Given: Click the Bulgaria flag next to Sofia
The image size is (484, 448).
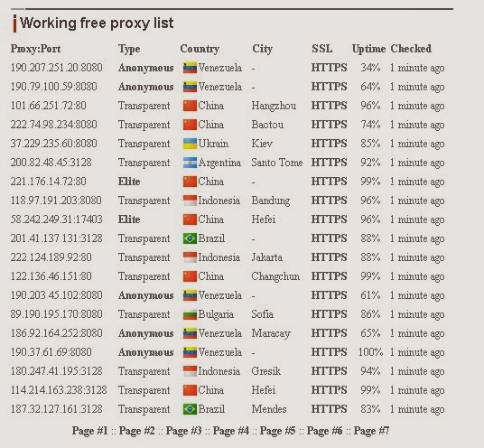Looking at the screenshot, I should 190,314.
